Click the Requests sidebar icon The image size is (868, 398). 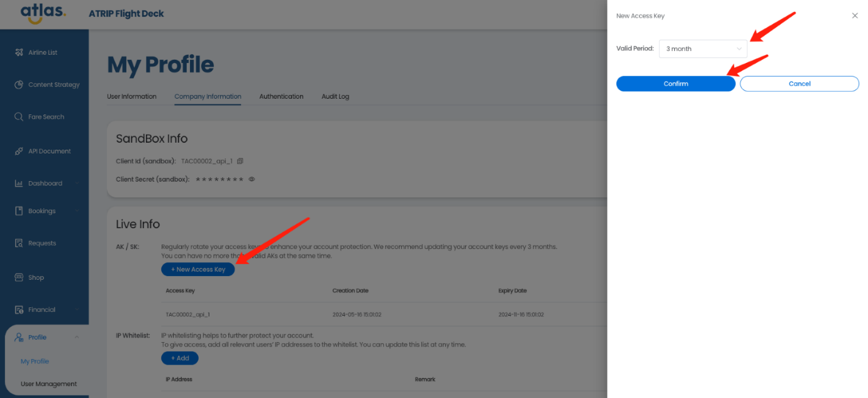click(x=19, y=243)
